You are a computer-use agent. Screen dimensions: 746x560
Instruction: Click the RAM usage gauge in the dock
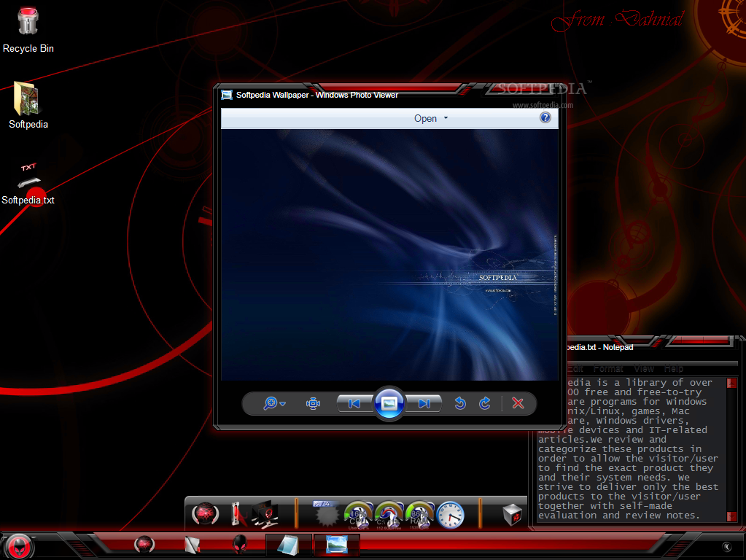[419, 516]
